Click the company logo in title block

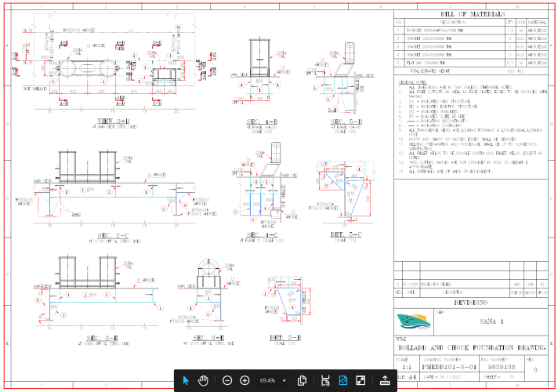click(412, 321)
